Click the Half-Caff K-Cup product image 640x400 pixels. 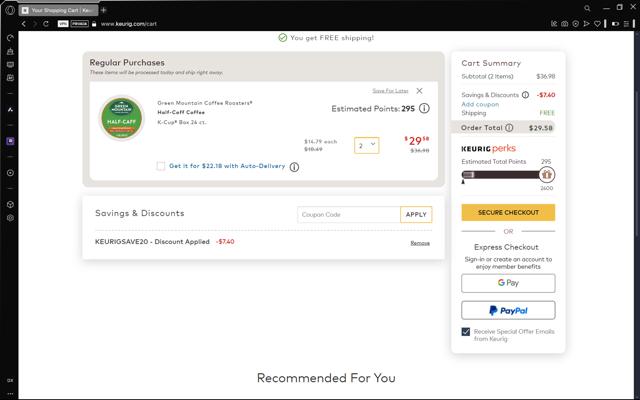pos(122,118)
